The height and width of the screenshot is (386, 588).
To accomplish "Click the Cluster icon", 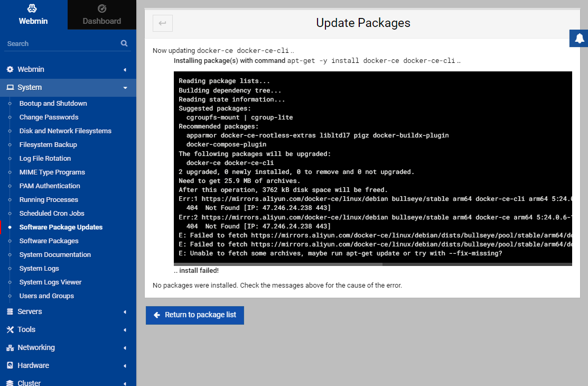I will click(10, 383).
